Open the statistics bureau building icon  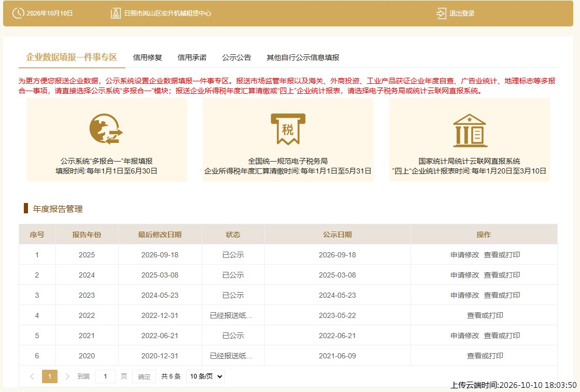470,130
